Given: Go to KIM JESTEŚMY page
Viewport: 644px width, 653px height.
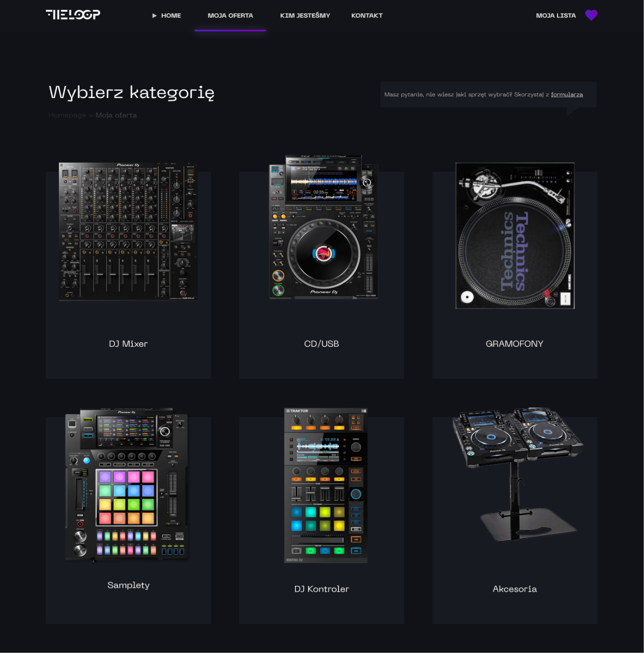Looking at the screenshot, I should click(x=305, y=15).
